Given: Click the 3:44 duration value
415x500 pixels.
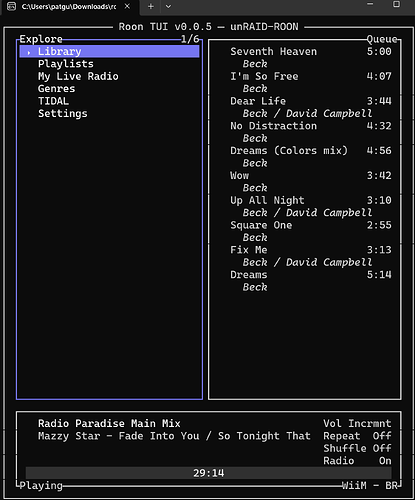Looking at the screenshot, I should (x=379, y=101).
